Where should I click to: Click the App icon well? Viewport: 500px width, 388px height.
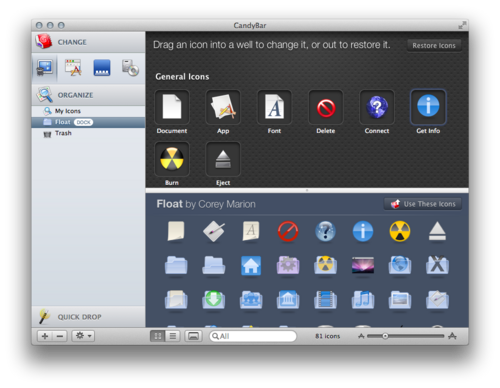click(x=223, y=107)
